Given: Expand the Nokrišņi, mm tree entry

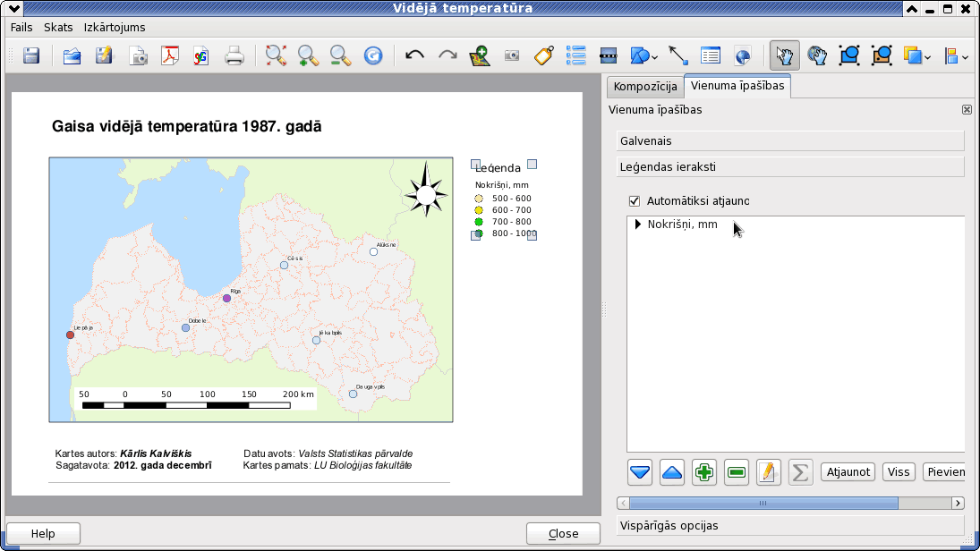Looking at the screenshot, I should pyautogui.click(x=637, y=225).
